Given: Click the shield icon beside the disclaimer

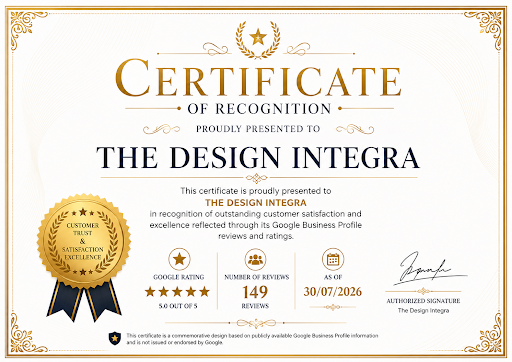Looking at the screenshot, I should (115, 338).
